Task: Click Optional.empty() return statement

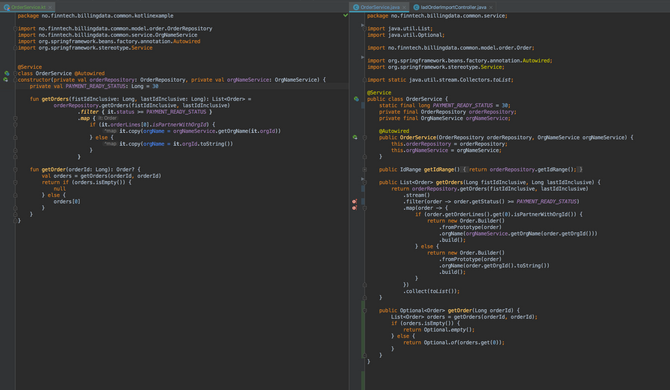Action: click(x=439, y=330)
